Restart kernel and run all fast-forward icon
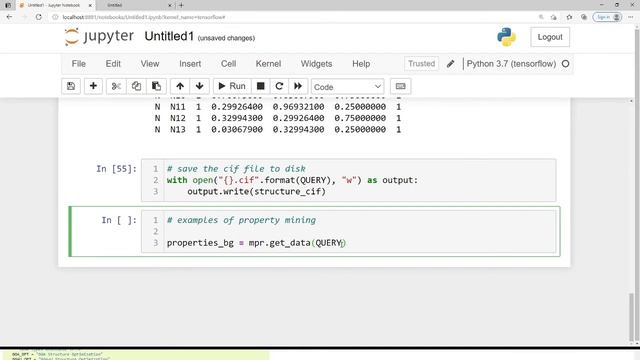Image resolution: width=640 pixels, height=360 pixels. point(298,86)
